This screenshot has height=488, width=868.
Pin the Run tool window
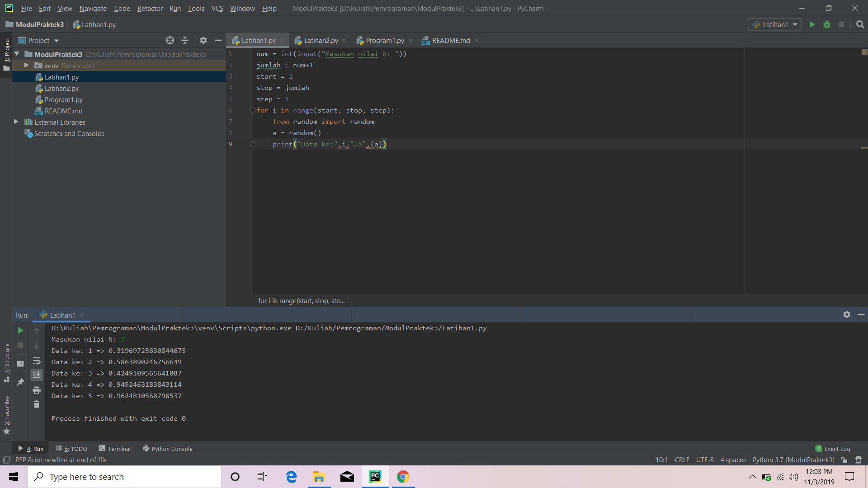coord(20,382)
